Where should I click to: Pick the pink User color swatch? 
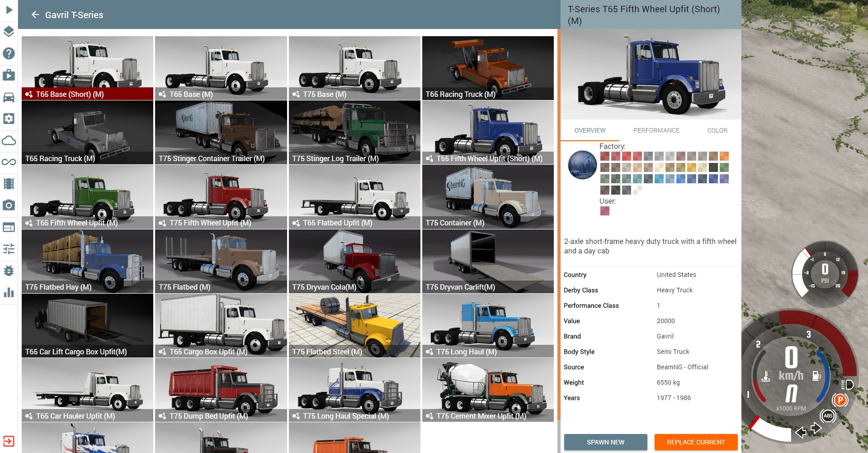[x=605, y=211]
